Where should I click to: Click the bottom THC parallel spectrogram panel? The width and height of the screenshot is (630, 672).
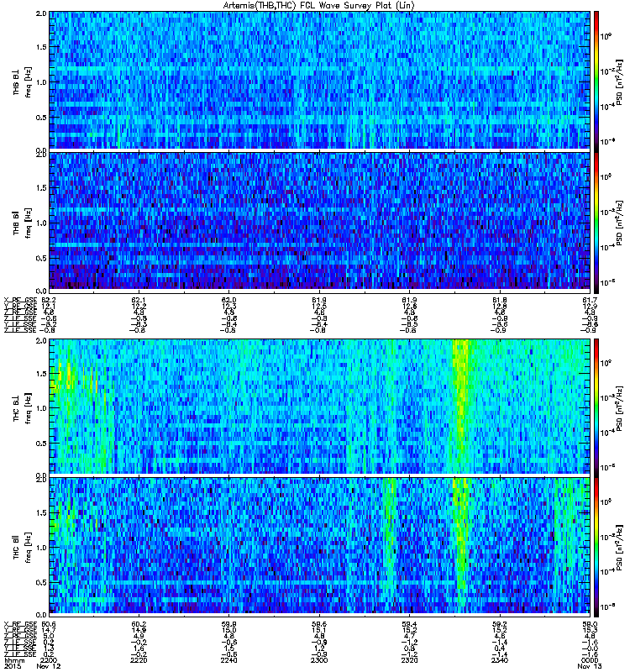(320, 545)
